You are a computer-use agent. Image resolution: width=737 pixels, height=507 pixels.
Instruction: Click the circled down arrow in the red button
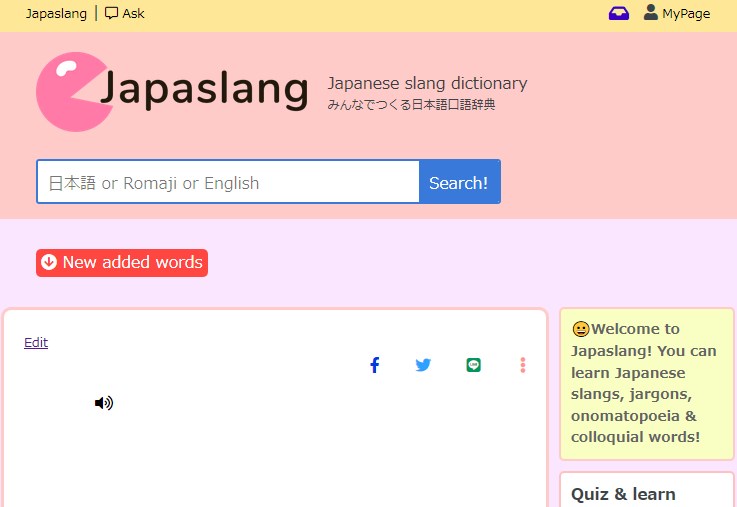coord(49,263)
